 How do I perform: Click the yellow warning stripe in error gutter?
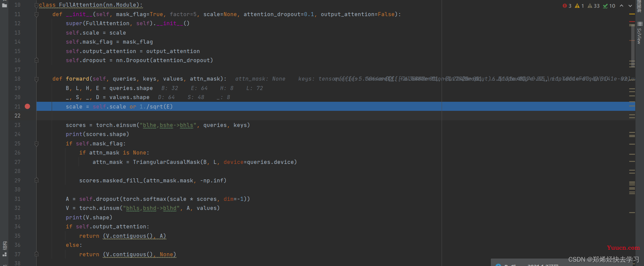632,14
